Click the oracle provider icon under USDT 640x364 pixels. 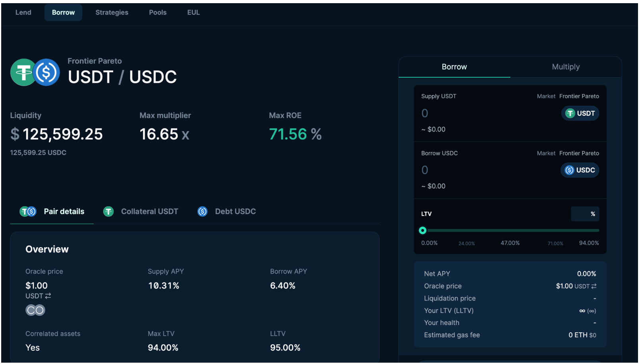point(35,310)
